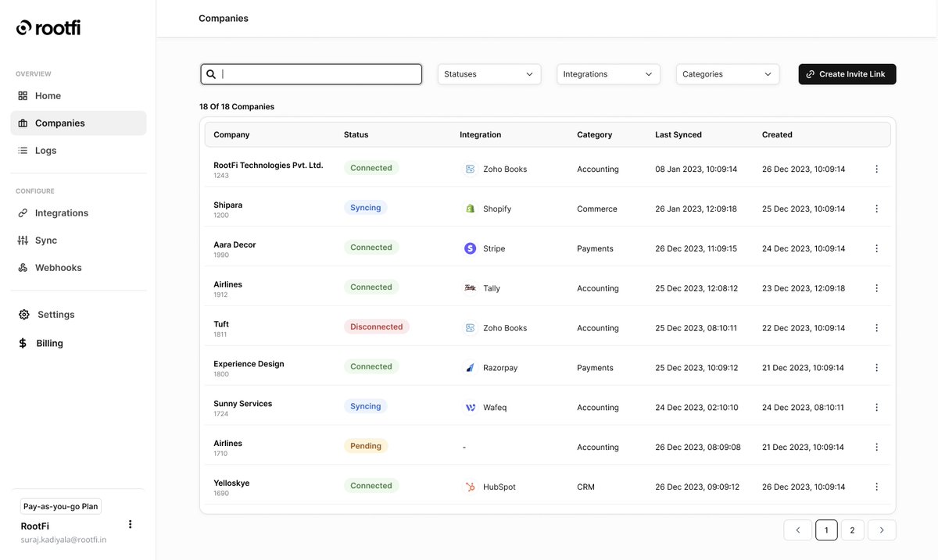Open actions menu for Yelloskye row

[876, 487]
